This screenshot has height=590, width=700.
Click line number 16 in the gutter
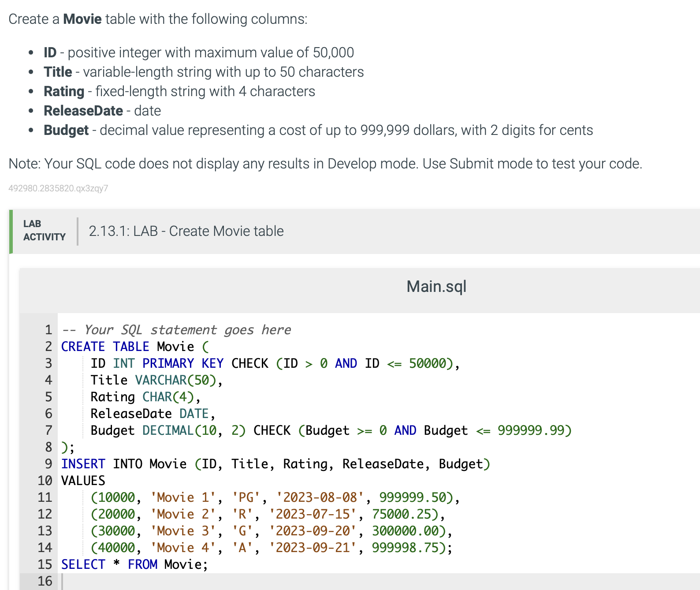(45, 581)
